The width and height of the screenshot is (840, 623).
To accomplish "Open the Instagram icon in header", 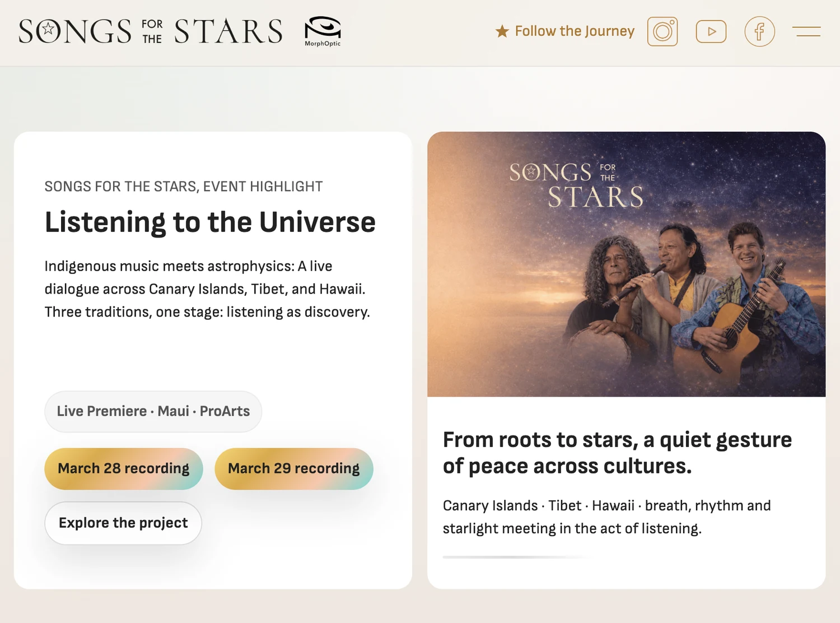I will 662,31.
